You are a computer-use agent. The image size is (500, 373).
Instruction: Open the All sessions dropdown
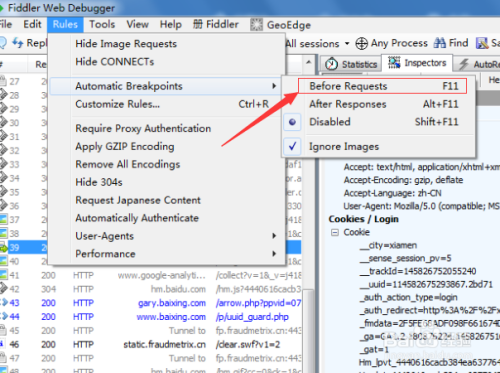[318, 43]
